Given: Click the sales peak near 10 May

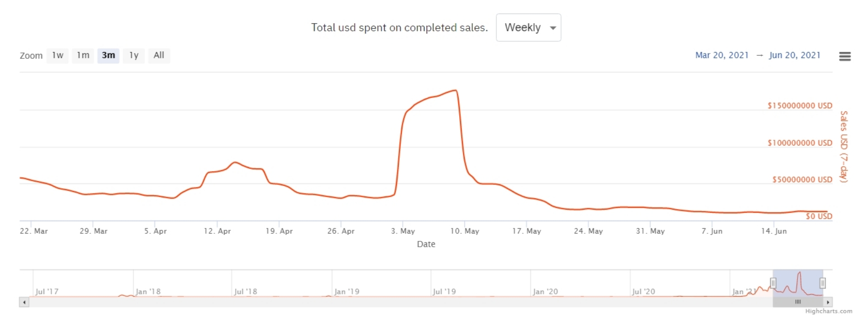Looking at the screenshot, I should (x=456, y=91).
